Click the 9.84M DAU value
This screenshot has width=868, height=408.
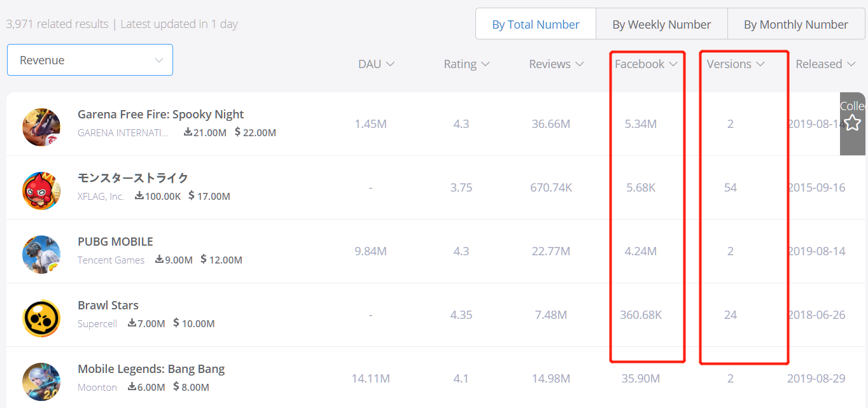click(x=370, y=251)
